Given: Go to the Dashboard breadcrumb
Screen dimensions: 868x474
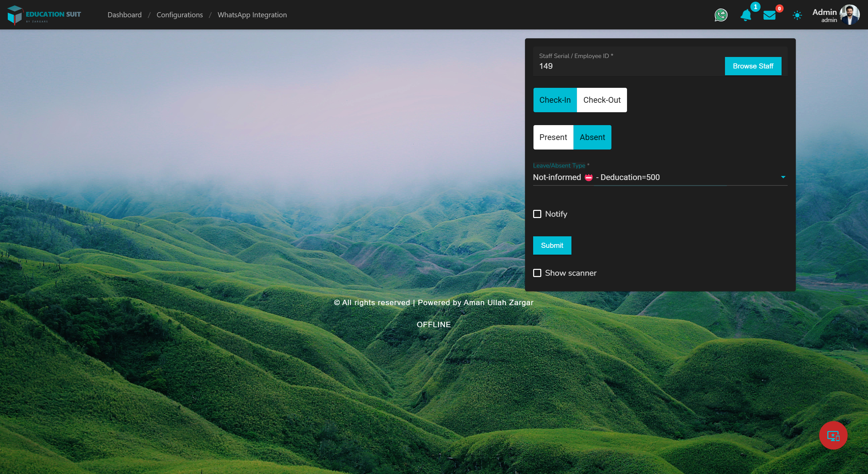Looking at the screenshot, I should tap(124, 15).
